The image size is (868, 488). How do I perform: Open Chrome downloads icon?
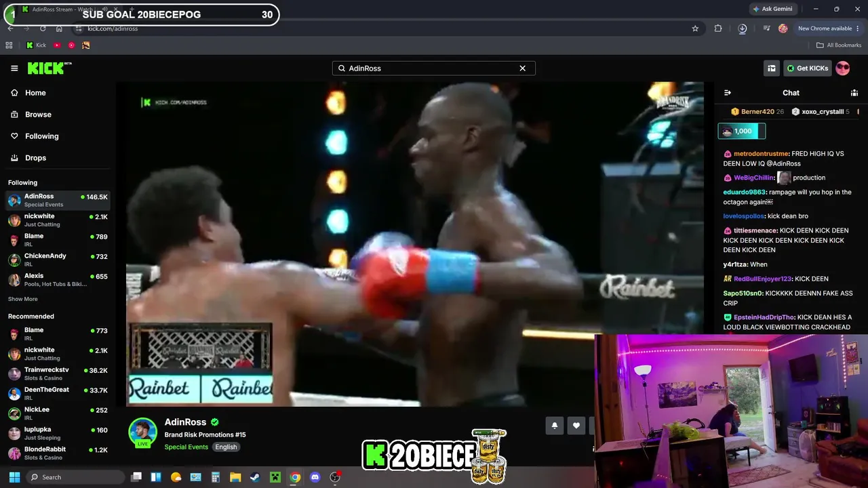743,28
